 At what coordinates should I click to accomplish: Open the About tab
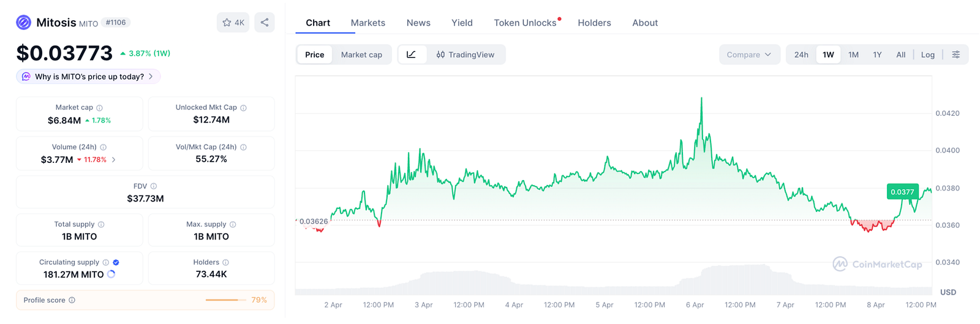tap(645, 23)
